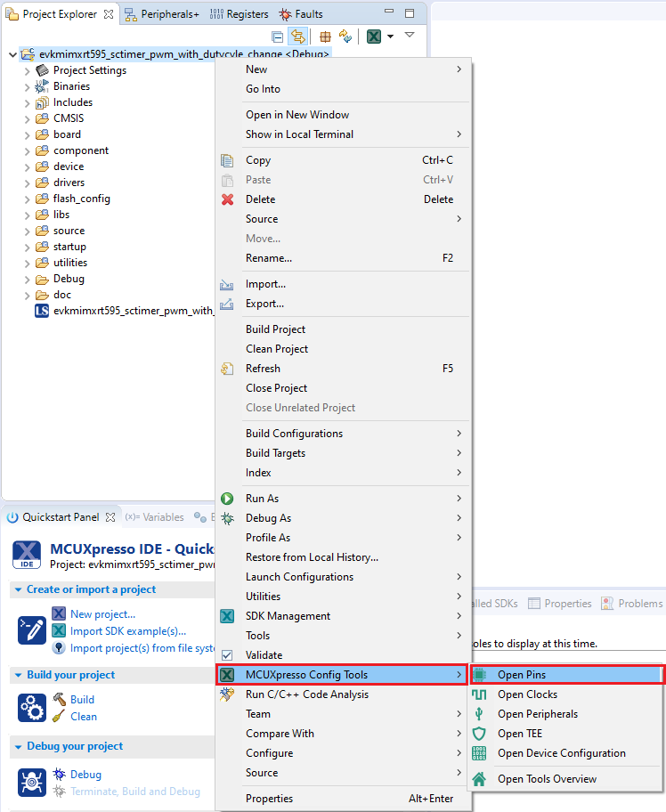
Task: Click the red Delete X icon
Action: (x=227, y=199)
